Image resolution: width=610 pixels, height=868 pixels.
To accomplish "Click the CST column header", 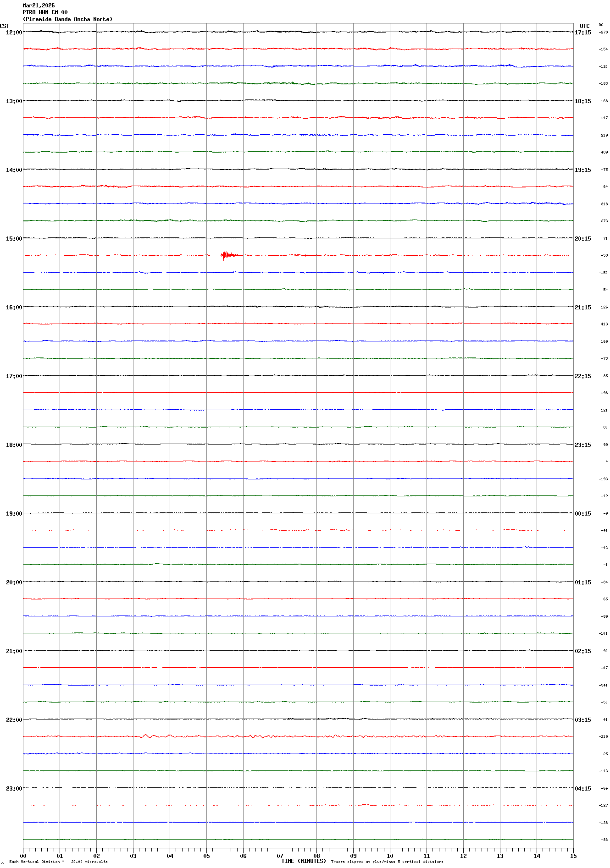I will (x=5, y=26).
